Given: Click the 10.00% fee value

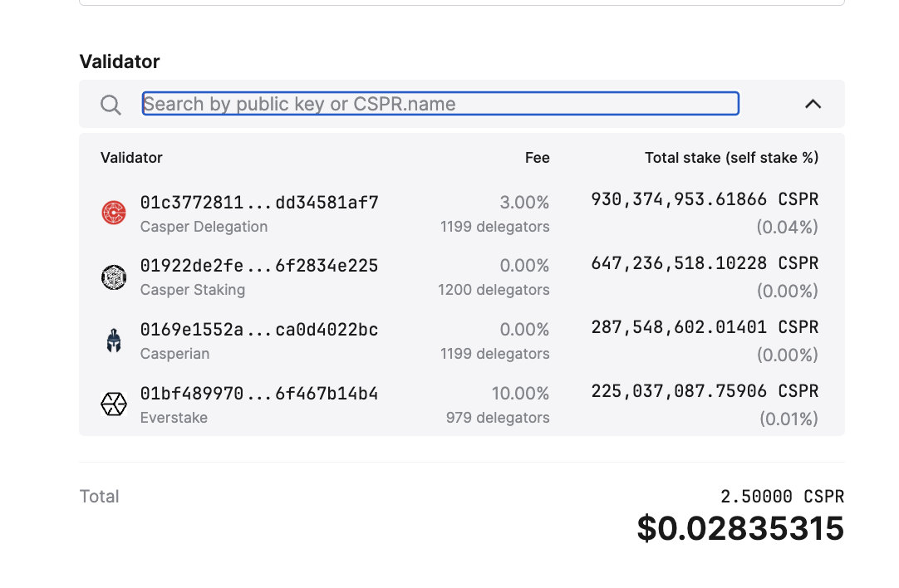Looking at the screenshot, I should pyautogui.click(x=520, y=394).
